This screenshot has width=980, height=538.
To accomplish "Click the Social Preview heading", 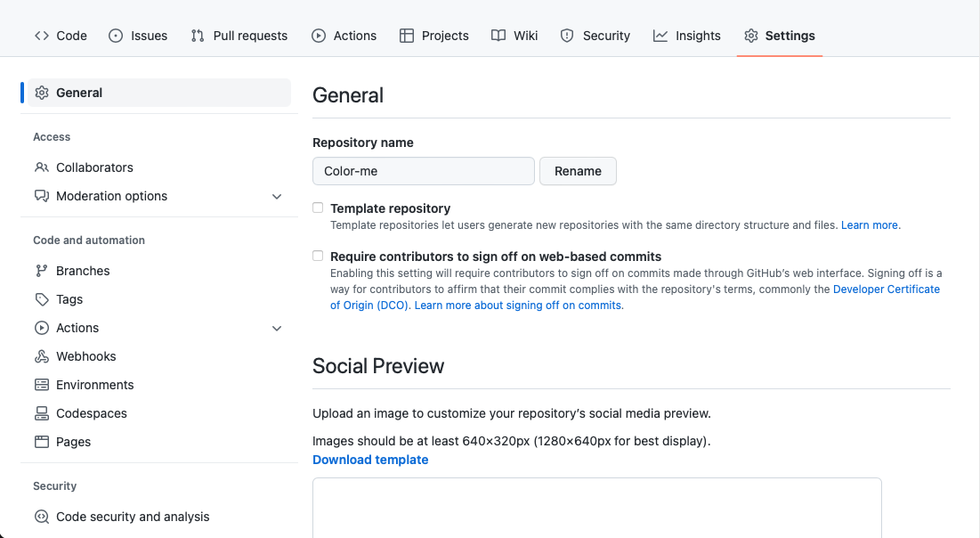I will 378,366.
